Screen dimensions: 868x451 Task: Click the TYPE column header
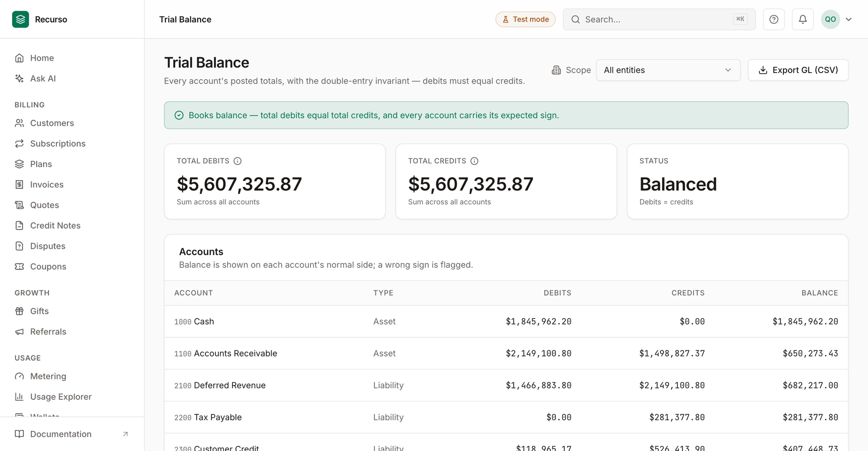[x=383, y=293]
